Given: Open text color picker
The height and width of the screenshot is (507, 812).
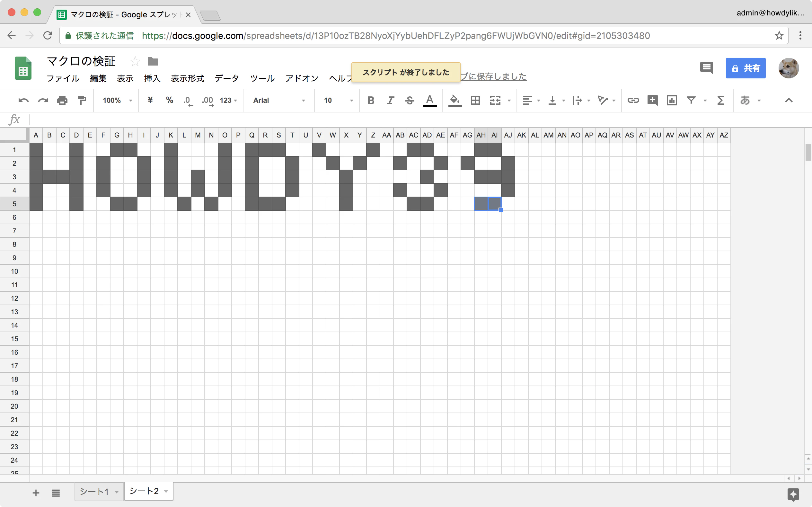Looking at the screenshot, I should click(430, 100).
